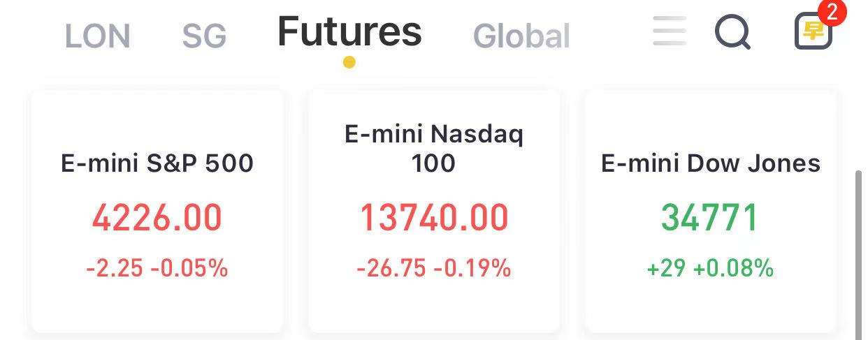Click the 13740.00 Nasdaq price

click(434, 218)
